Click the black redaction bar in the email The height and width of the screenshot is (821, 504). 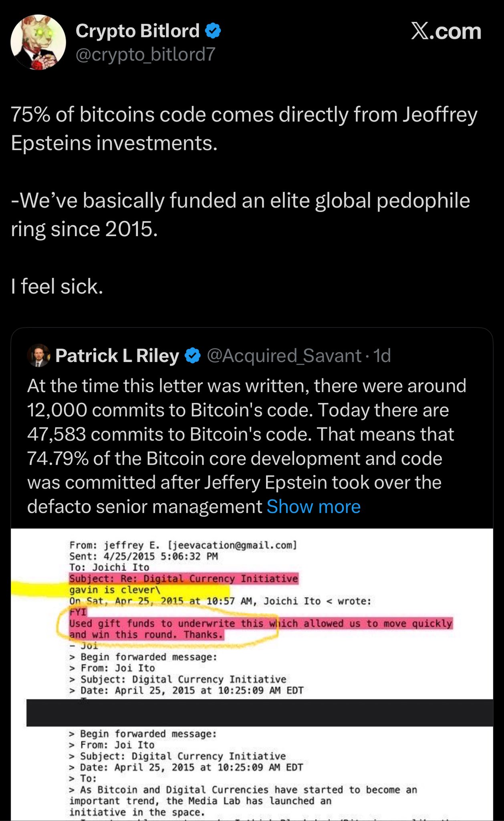pos(260,713)
